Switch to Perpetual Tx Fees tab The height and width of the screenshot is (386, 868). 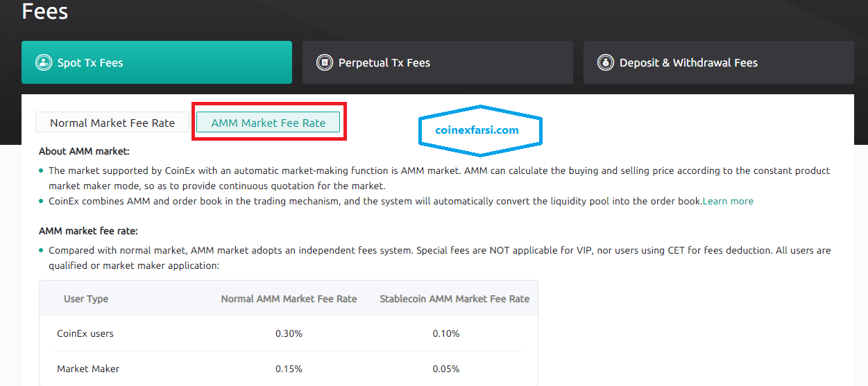click(x=438, y=62)
